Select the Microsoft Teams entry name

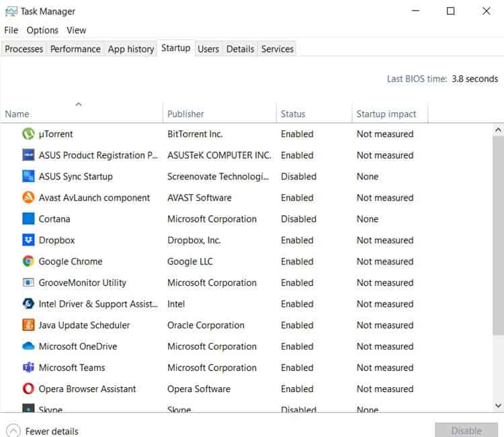(72, 367)
